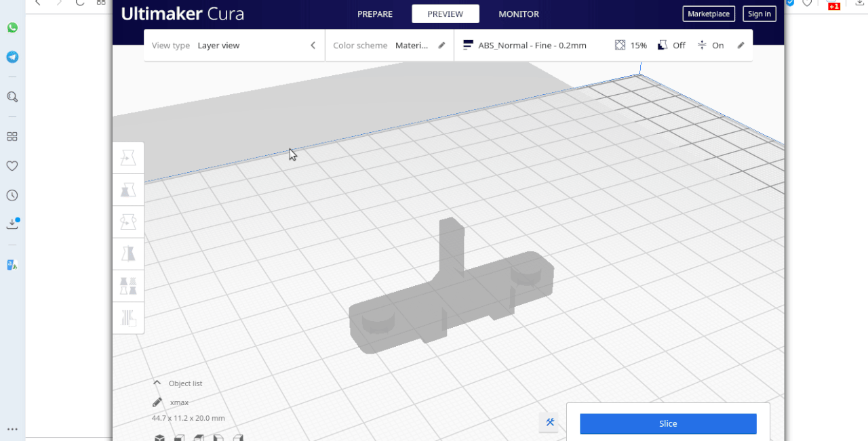Viewport: 868px width, 441px height.
Task: Open downloads in browser sidebar
Action: pos(12,224)
